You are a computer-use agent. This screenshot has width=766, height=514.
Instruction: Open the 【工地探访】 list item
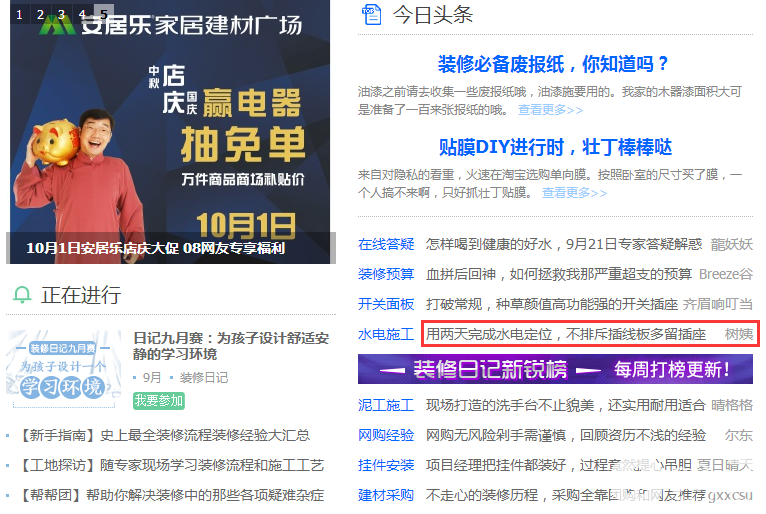(x=170, y=465)
